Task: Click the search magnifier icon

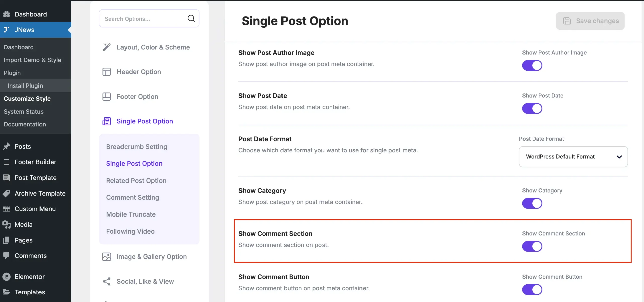Action: tap(191, 18)
